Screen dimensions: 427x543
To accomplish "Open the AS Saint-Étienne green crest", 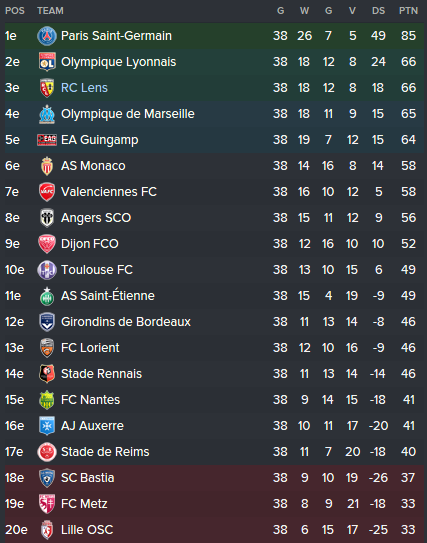I will point(47,296).
